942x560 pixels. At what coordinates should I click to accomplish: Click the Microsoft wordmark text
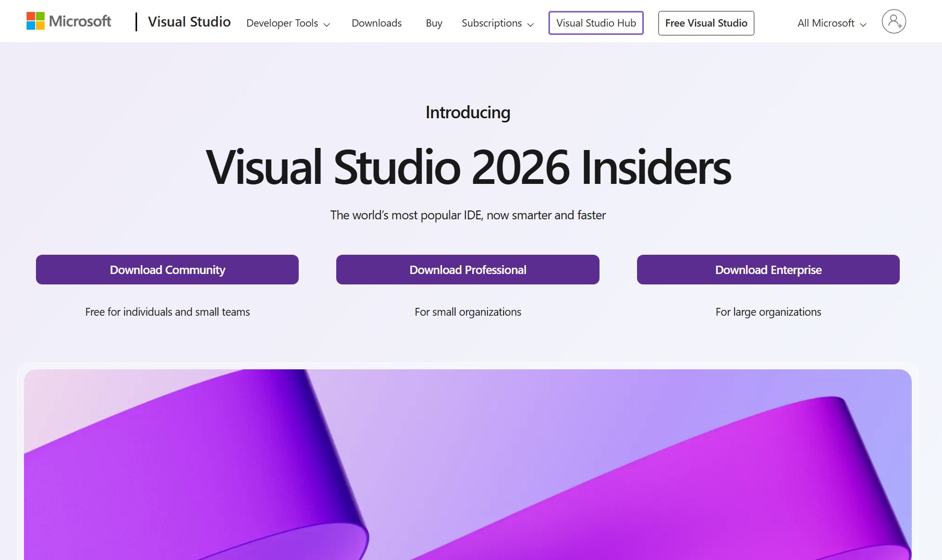point(80,21)
